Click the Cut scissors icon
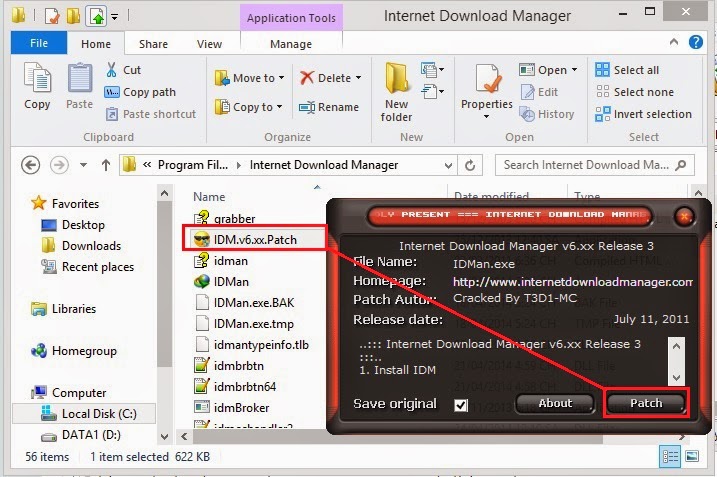The width and height of the screenshot is (717, 477). coord(111,70)
